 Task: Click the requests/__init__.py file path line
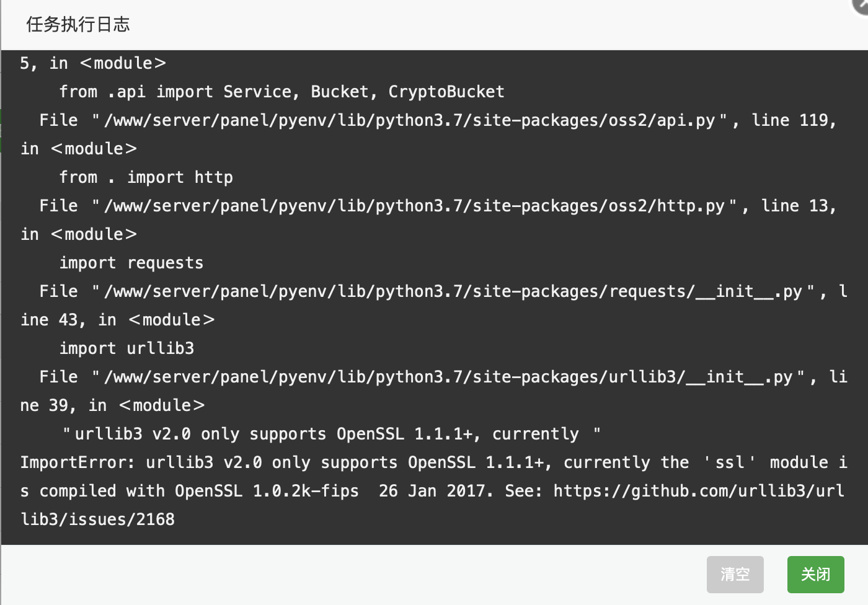(443, 291)
